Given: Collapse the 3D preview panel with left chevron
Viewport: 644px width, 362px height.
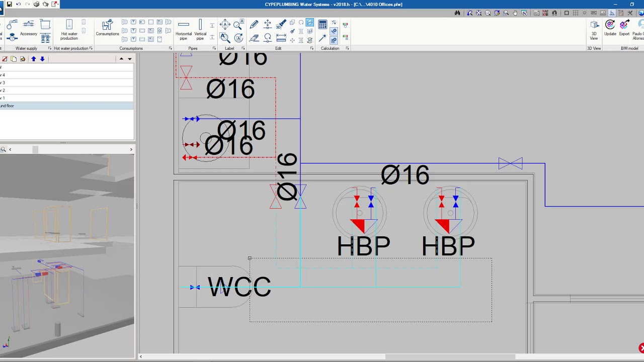Looking at the screenshot, I should tap(10, 149).
